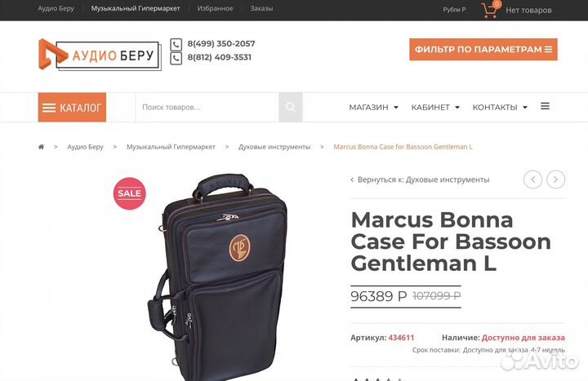
Task: Open the Каталог button
Action: pyautogui.click(x=72, y=107)
